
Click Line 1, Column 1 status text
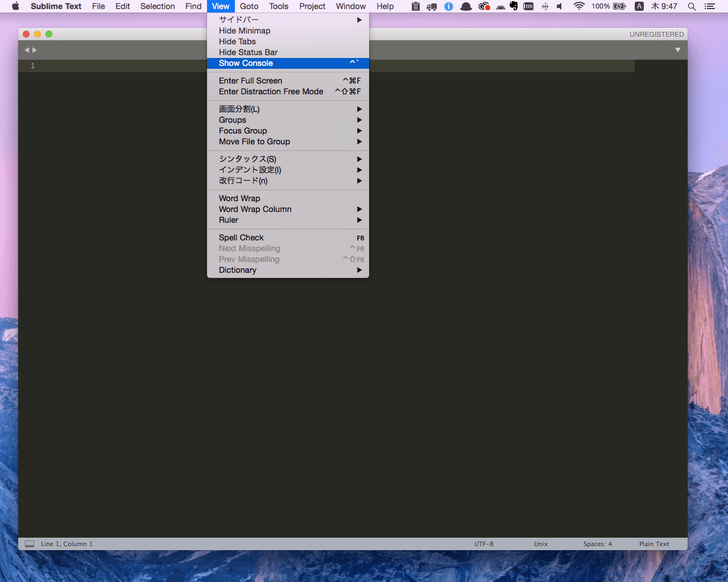click(x=67, y=544)
